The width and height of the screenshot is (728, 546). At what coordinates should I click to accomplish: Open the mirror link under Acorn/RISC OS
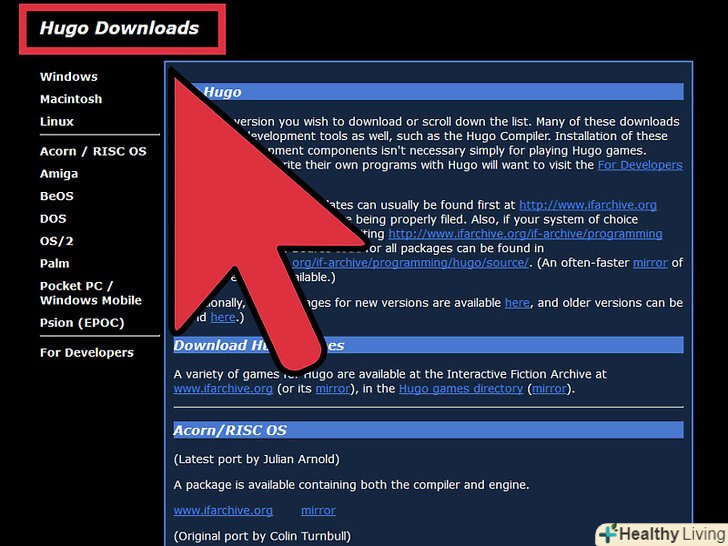pyautogui.click(x=318, y=510)
